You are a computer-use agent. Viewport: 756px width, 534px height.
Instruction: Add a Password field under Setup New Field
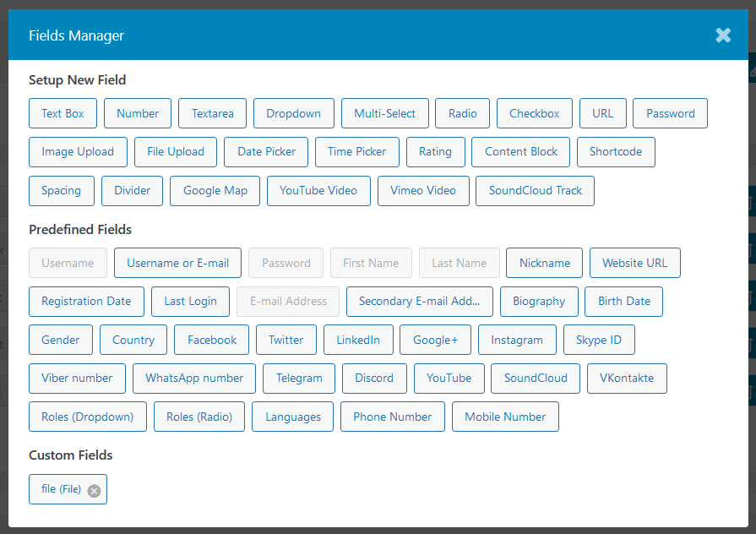[x=670, y=113]
